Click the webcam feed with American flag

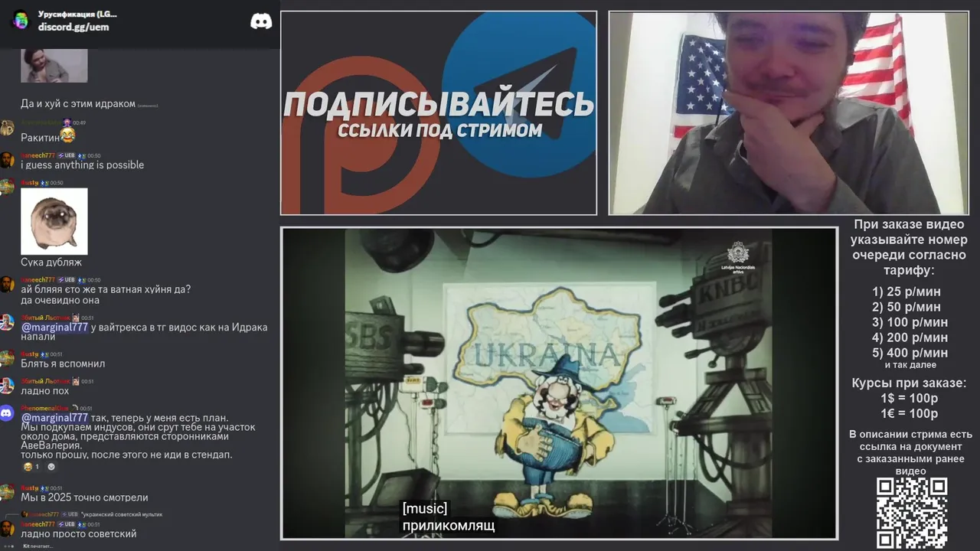789,112
